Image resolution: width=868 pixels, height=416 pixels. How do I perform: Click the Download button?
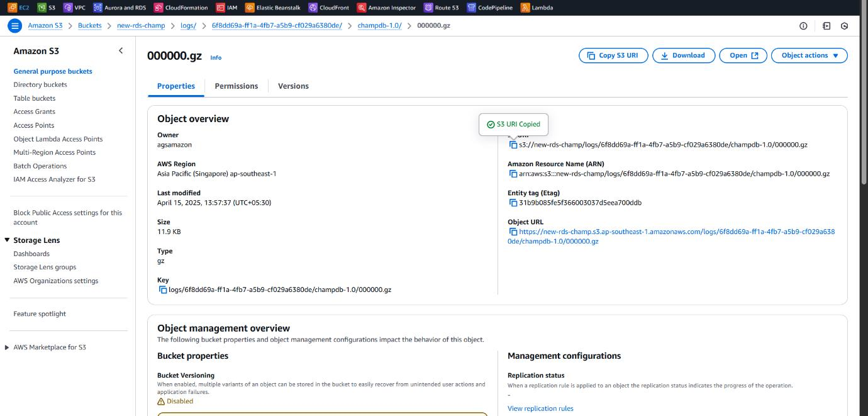click(x=684, y=55)
